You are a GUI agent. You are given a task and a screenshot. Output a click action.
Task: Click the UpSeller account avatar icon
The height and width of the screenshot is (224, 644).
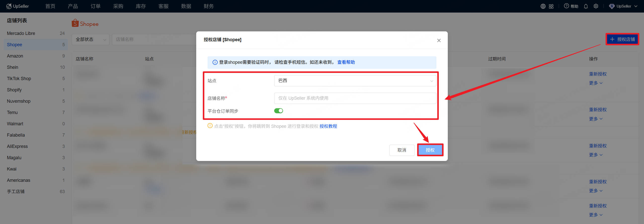612,6
